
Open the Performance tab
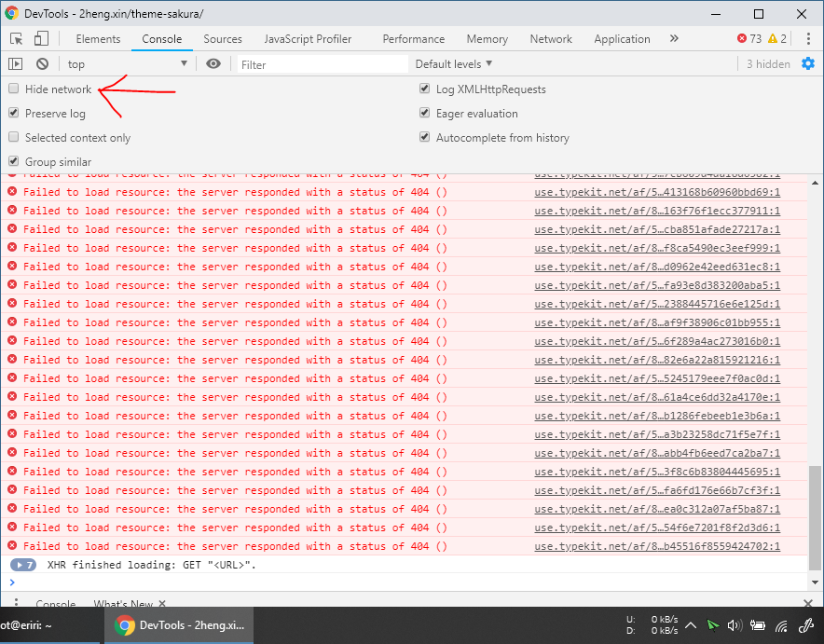click(x=414, y=39)
